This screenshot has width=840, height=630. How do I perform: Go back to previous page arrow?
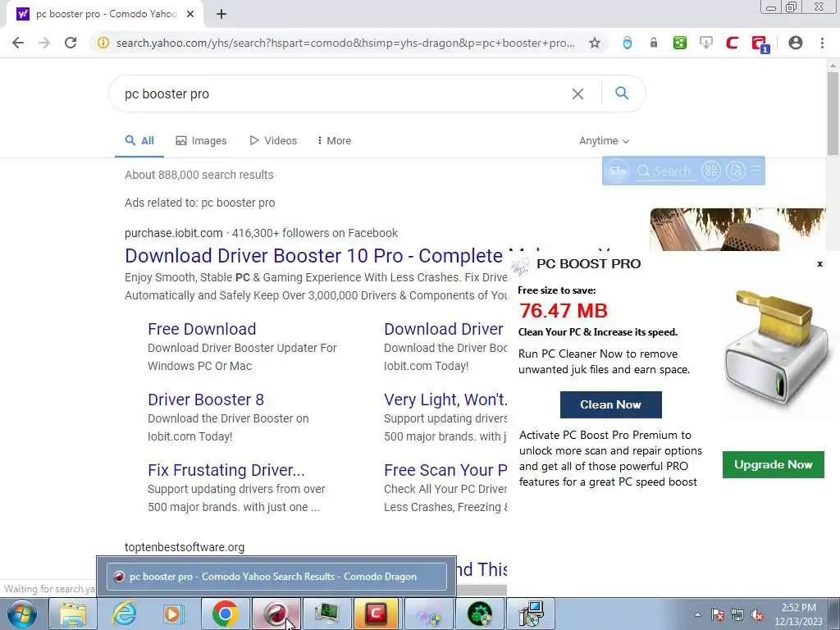[x=18, y=43]
